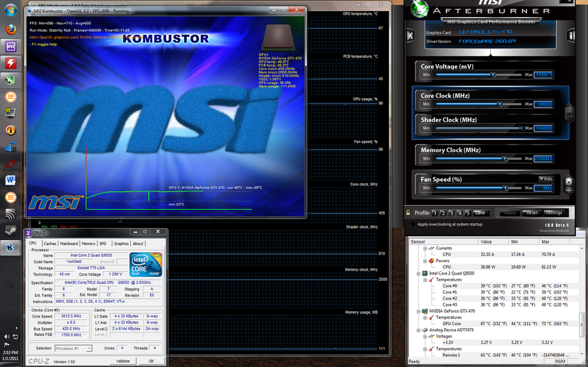Select the MSI Afterburner jet taskbar icon
This screenshot has width=588, height=367.
[11, 80]
